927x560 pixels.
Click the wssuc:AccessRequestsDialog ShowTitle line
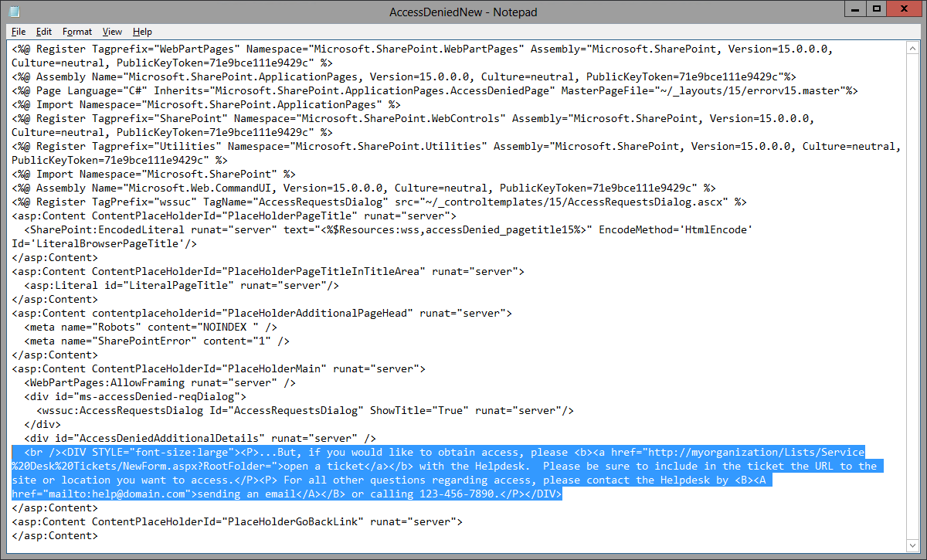[x=305, y=410]
